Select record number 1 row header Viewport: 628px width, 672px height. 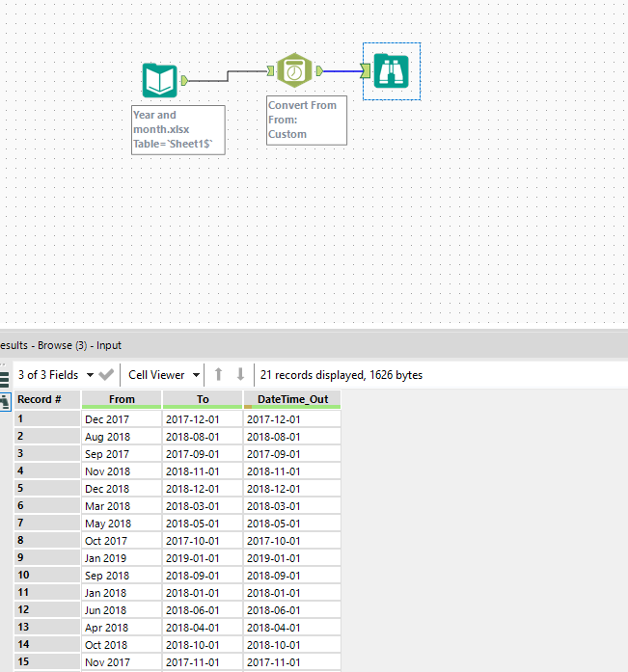[x=47, y=419]
